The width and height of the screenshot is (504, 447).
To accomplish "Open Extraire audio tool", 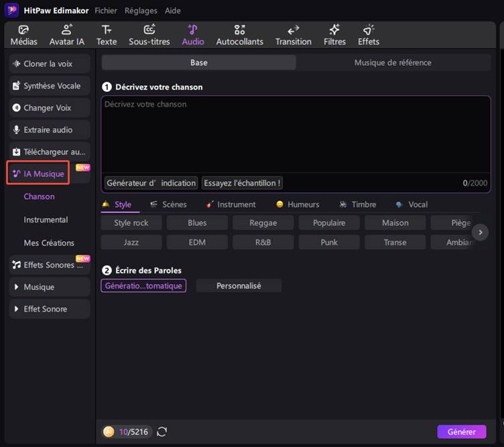I will (50, 130).
